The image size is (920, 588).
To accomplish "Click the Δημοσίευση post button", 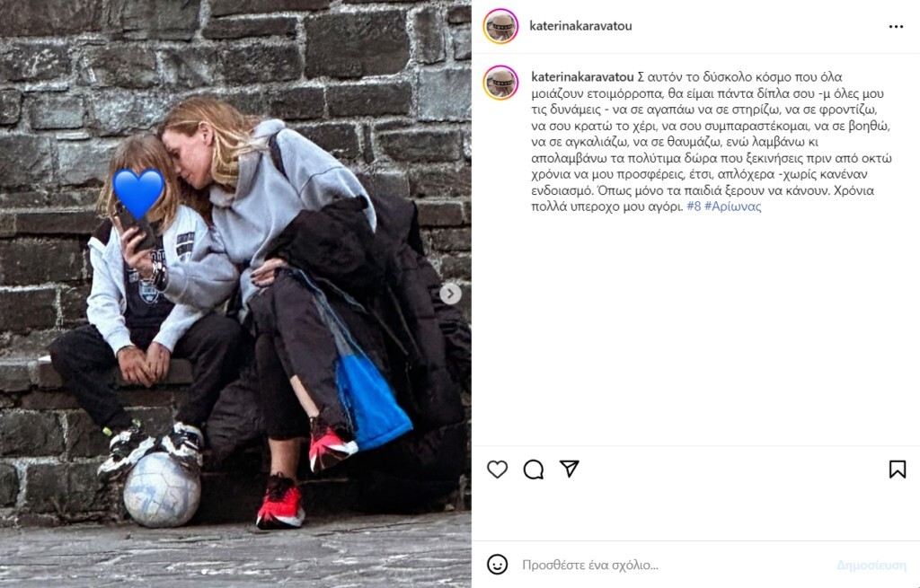I will coord(871,566).
